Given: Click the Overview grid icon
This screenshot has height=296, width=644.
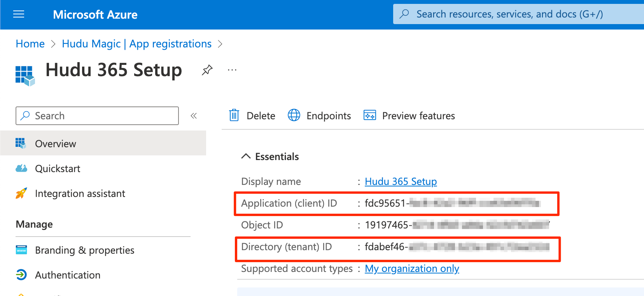Looking at the screenshot, I should (x=21, y=143).
